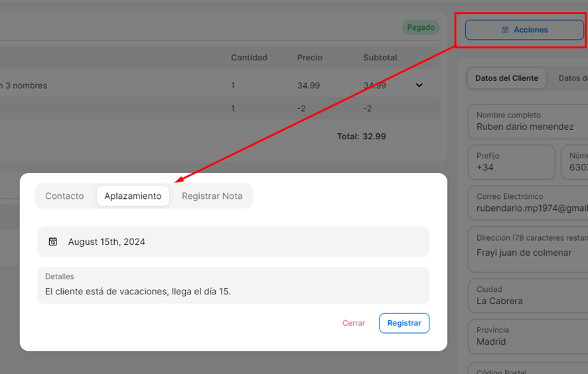Select the Datos del Cliente tab

(506, 78)
